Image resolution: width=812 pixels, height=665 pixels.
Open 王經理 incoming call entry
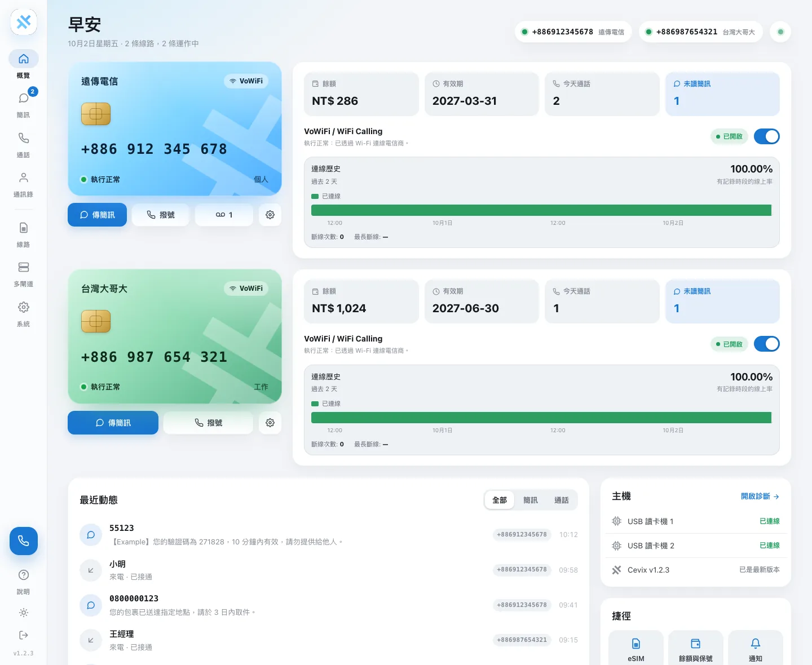329,640
